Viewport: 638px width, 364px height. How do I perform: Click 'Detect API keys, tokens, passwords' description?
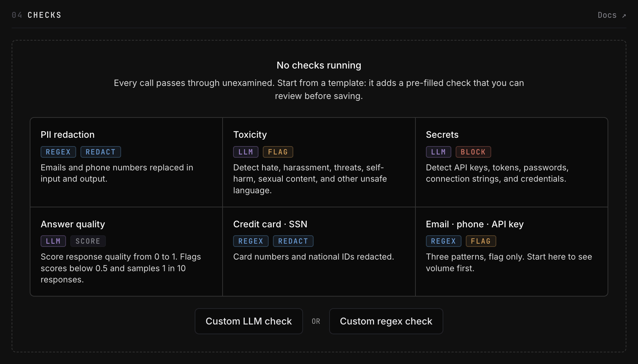497,173
